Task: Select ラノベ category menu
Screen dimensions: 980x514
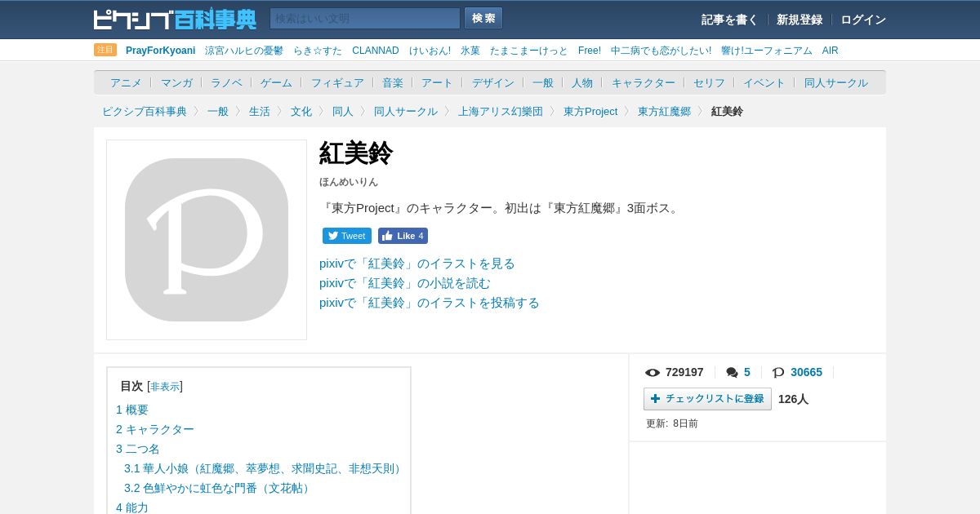Action: (x=226, y=82)
